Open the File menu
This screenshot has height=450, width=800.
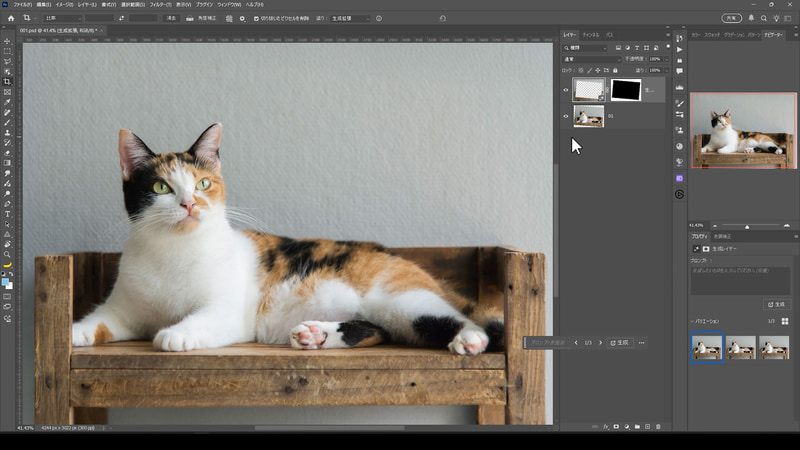point(22,5)
